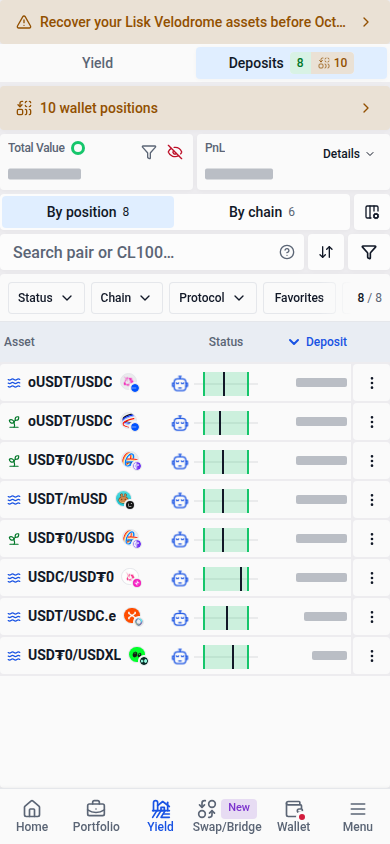The width and height of the screenshot is (390, 844).
Task: Click the search help question mark icon
Action: (x=287, y=252)
